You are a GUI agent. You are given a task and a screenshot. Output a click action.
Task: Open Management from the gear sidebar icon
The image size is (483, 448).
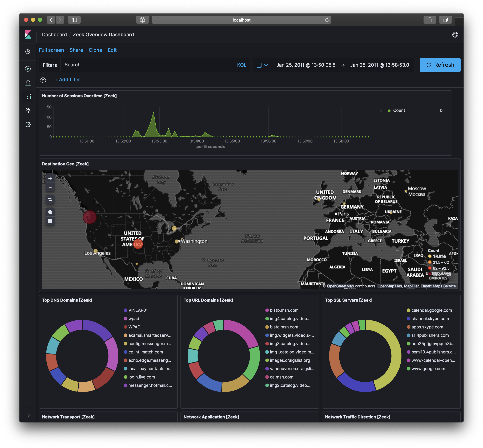28,124
